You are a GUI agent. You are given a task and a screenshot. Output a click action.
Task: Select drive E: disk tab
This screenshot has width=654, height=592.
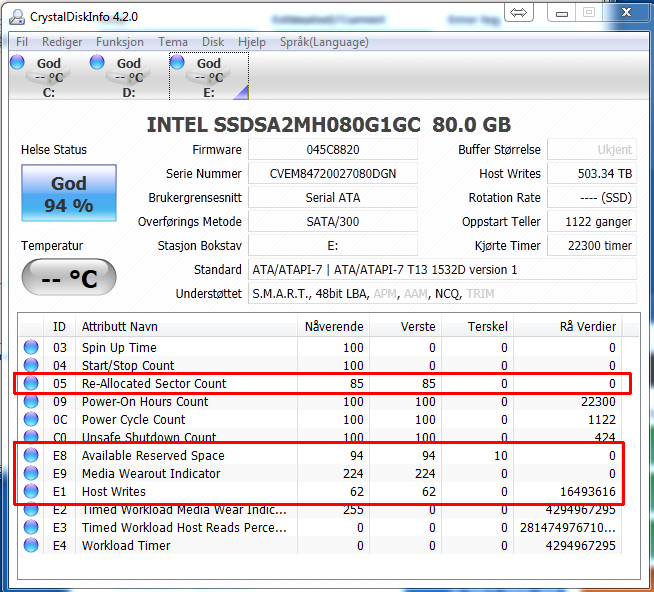tap(209, 77)
